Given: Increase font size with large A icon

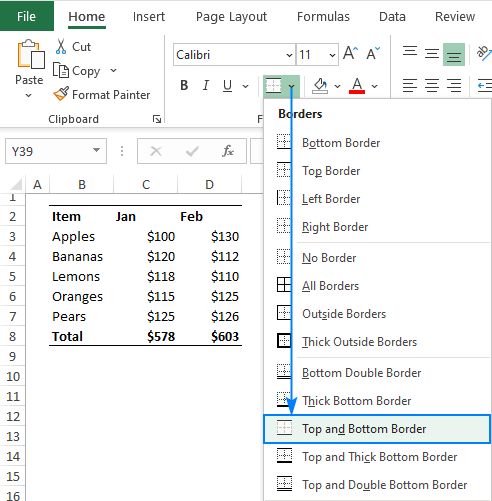Looking at the screenshot, I should 350,53.
